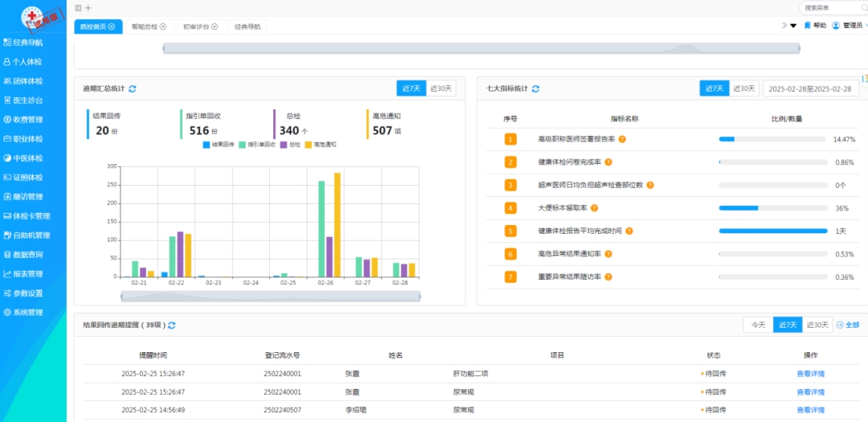Image resolution: width=868 pixels, height=422 pixels.
Task: Click help icon beside 大便标本留取率
Action: (595, 208)
